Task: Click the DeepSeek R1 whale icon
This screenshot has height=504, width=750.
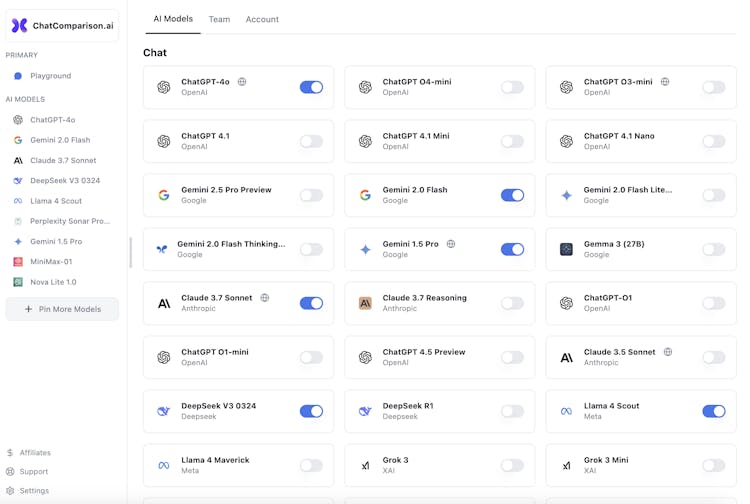Action: pos(365,411)
